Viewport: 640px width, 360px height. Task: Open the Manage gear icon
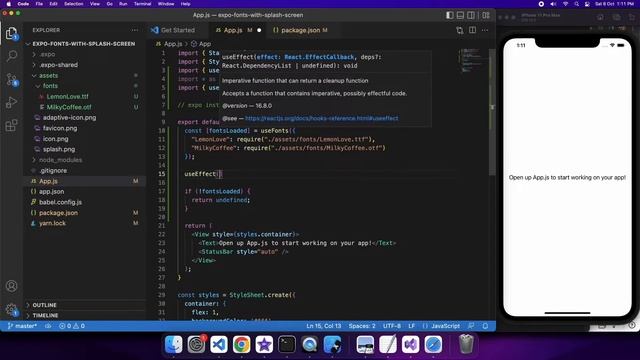(x=11, y=309)
